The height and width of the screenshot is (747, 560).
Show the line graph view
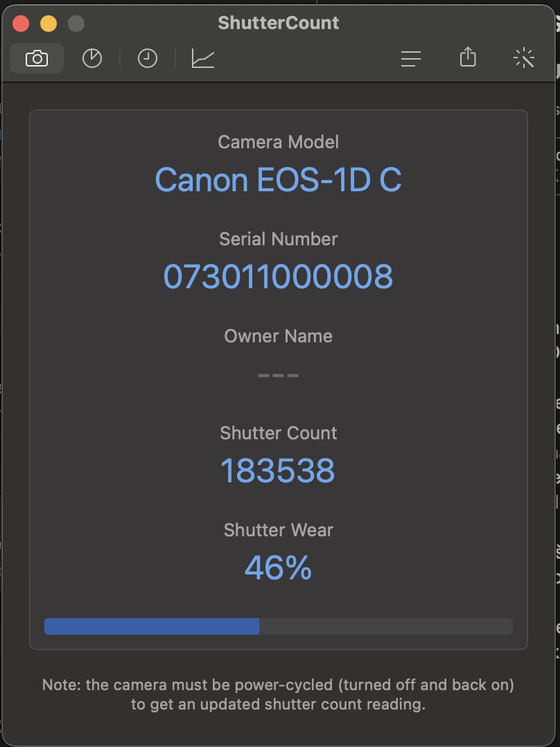(203, 59)
